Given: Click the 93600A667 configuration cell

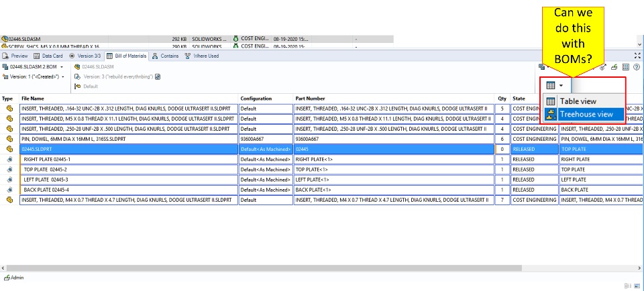Looking at the screenshot, I should 266,139.
